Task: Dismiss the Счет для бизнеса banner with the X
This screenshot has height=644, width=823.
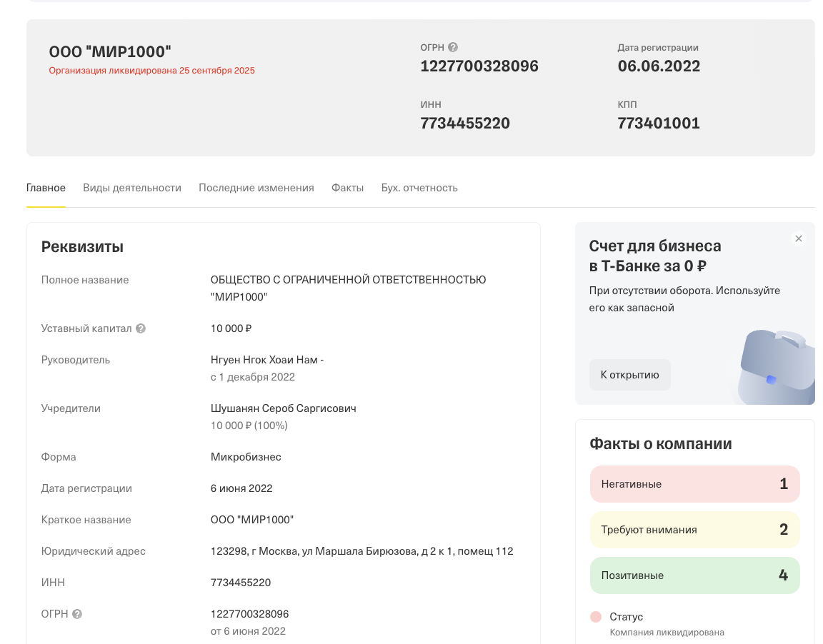Action: [x=798, y=238]
